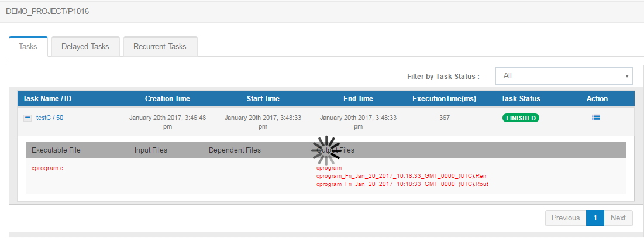This screenshot has height=238, width=644.
Task: Click the End Time column header
Action: (358, 98)
